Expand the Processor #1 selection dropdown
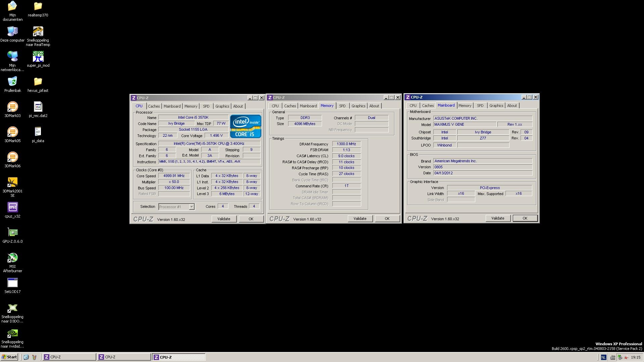This screenshot has width=644, height=362. pos(192,207)
